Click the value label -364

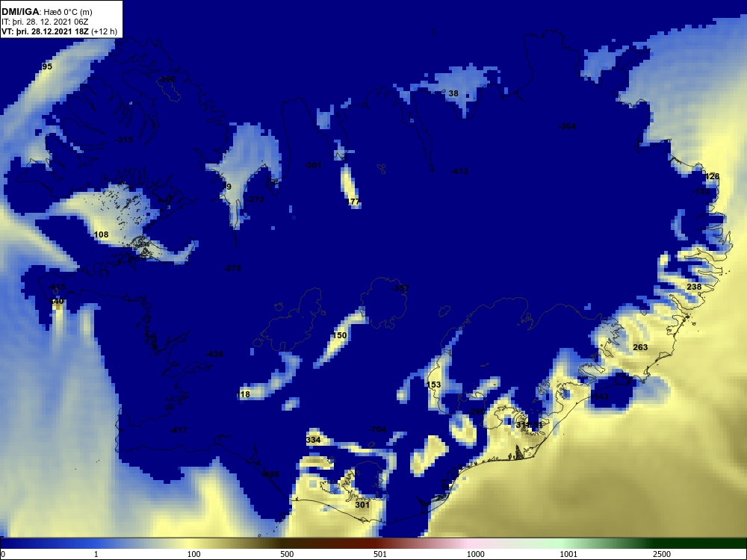pyautogui.click(x=567, y=126)
